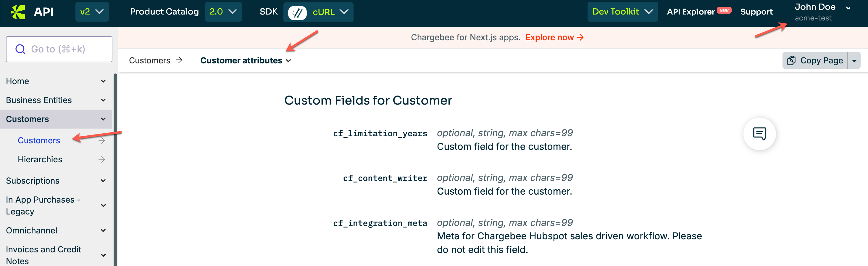Open the feedback comment bubble icon
868x266 pixels.
(759, 134)
